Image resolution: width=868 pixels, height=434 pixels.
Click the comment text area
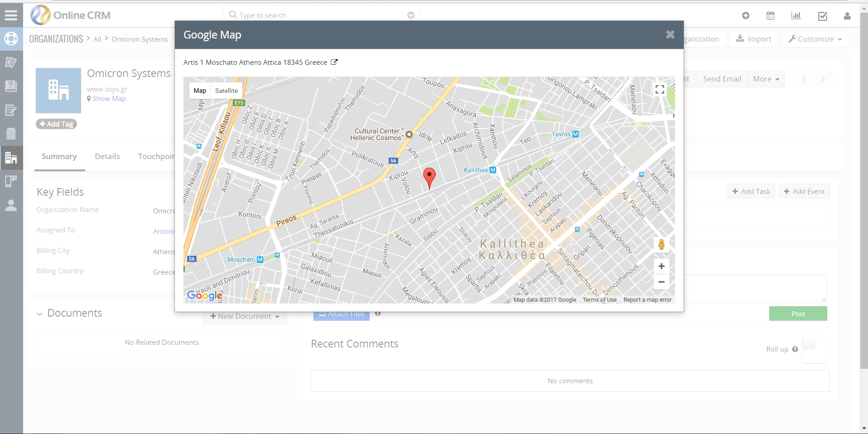755,289
